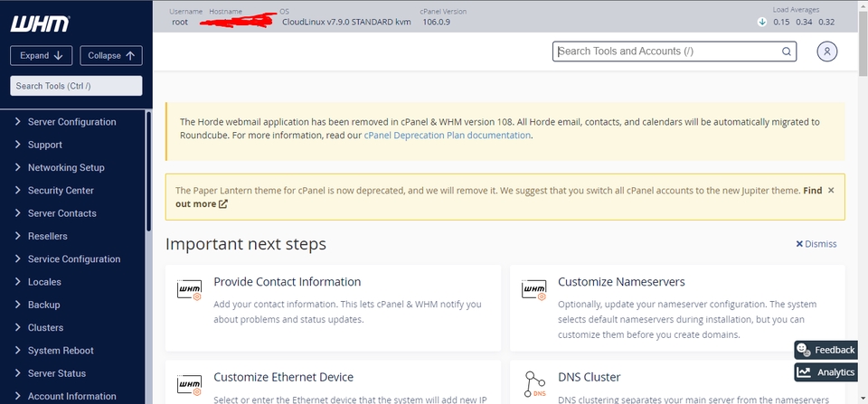
Task: Focus the Search Tools and Accounts field
Action: tap(675, 52)
